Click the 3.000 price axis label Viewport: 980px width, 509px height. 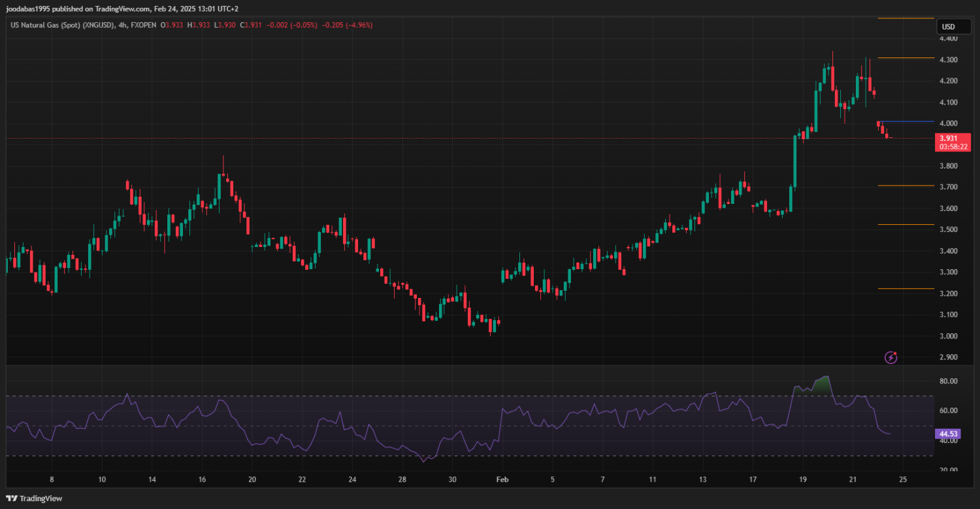click(x=948, y=336)
